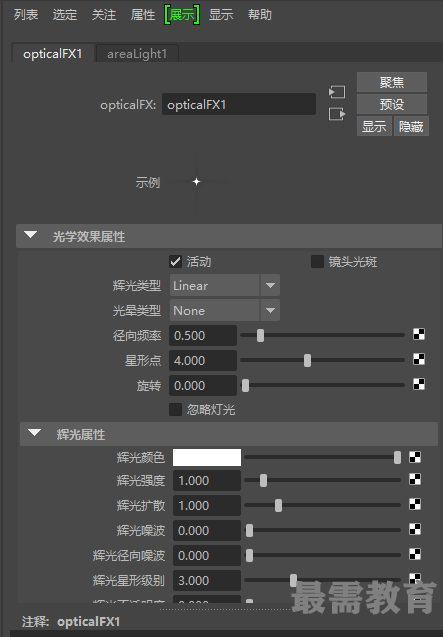443x637 pixels.
Task: Click the 辉光噪波 value field
Action: (207, 530)
